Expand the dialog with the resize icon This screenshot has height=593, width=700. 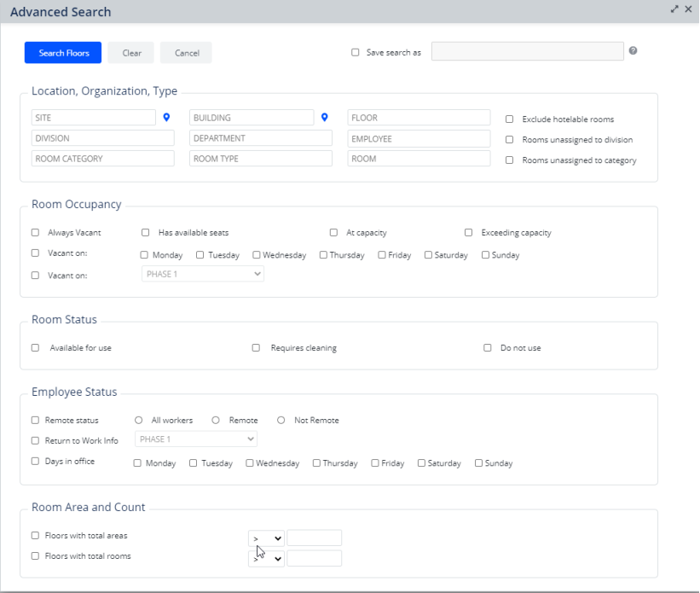tap(674, 9)
